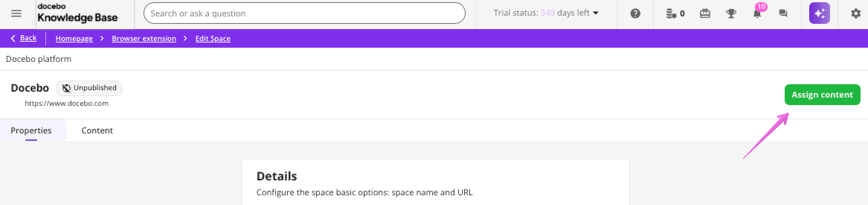868x205 pixels.
Task: Focus the search or ask field
Action: (304, 13)
